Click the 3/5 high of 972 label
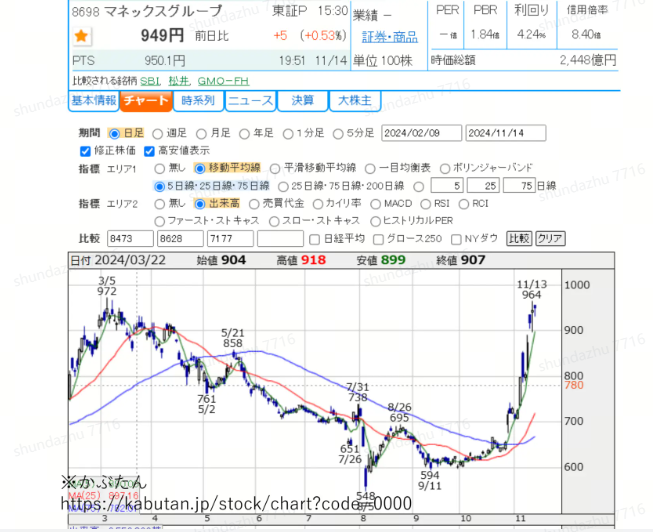This screenshot has height=532, width=653. [x=107, y=286]
